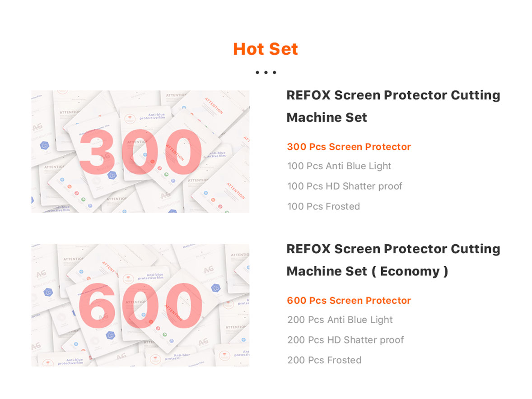Viewport: 532px width, 399px height.
Task: Click Matte Screen Protector Film label in 300 image
Action: point(93,131)
